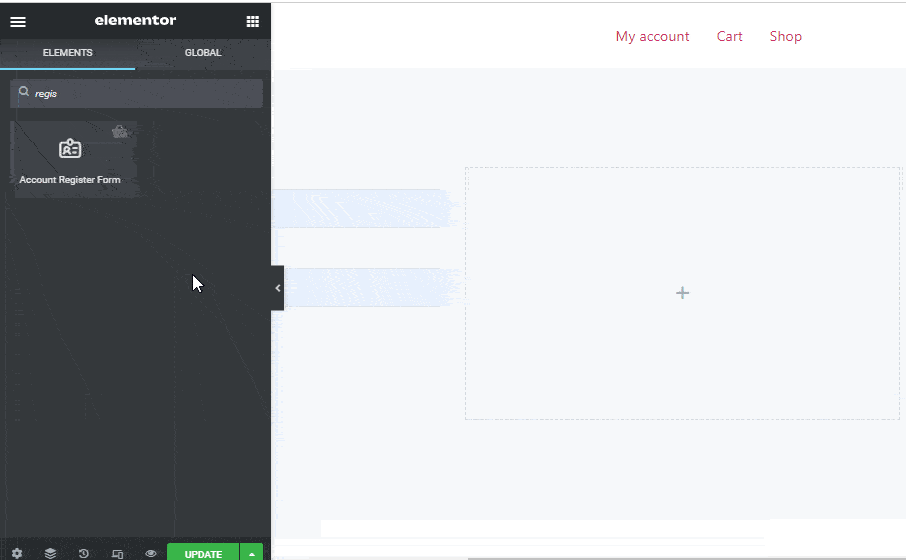Viewport: 906px width, 560px height.
Task: Click the search magnifier icon
Action: pyautogui.click(x=24, y=91)
